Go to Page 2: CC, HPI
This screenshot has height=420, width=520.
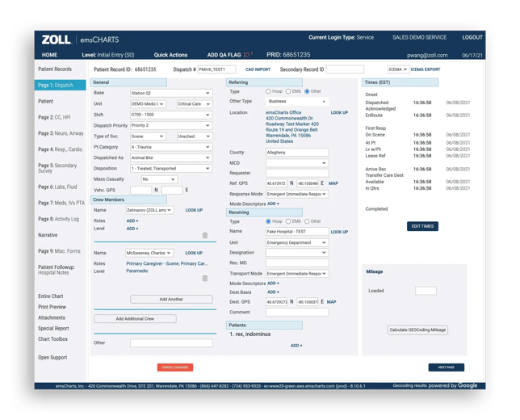coord(54,117)
